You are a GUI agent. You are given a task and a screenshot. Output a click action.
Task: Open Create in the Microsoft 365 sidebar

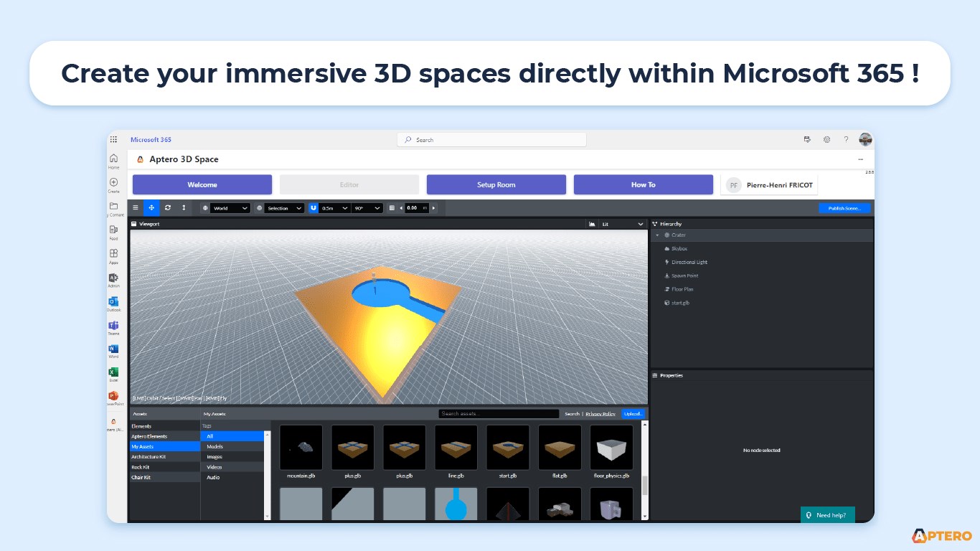pyautogui.click(x=113, y=186)
